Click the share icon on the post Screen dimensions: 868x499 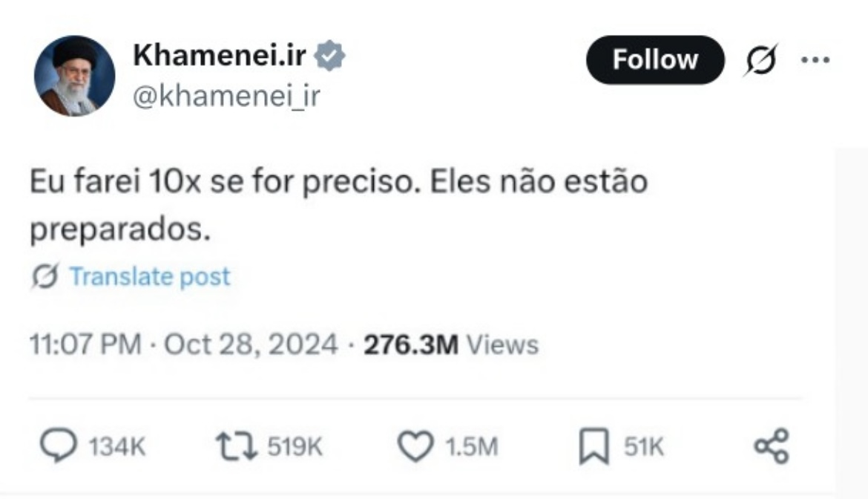tap(771, 446)
